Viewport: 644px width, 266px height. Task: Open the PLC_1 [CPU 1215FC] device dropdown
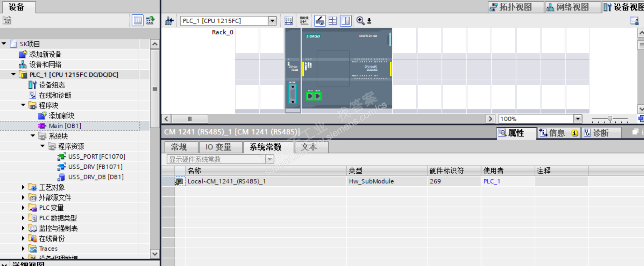pyautogui.click(x=273, y=21)
